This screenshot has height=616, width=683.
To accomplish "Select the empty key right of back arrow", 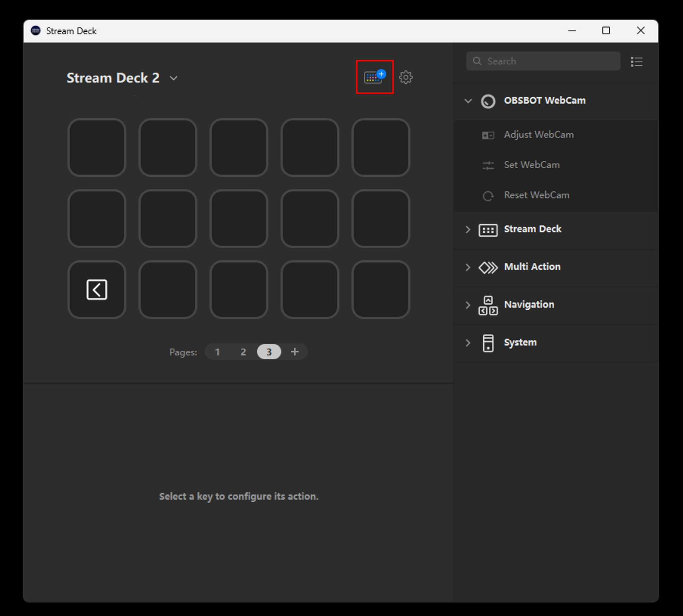I will click(x=168, y=290).
